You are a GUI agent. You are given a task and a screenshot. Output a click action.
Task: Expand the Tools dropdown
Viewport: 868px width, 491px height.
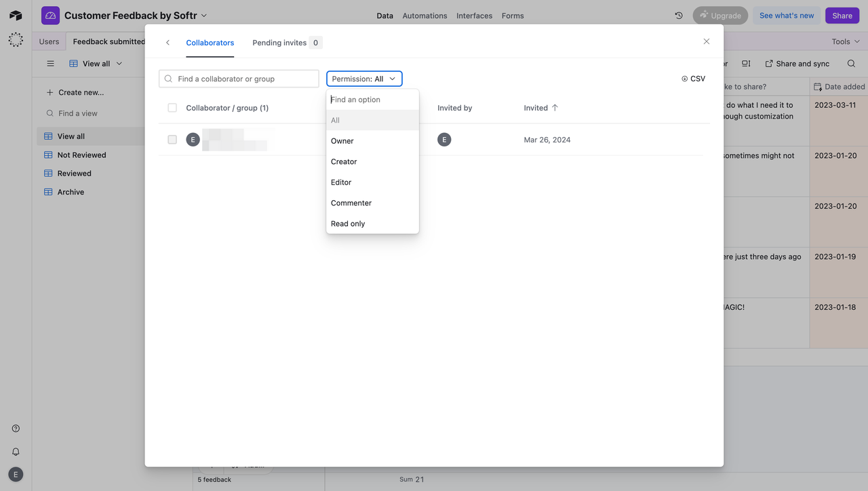point(844,41)
